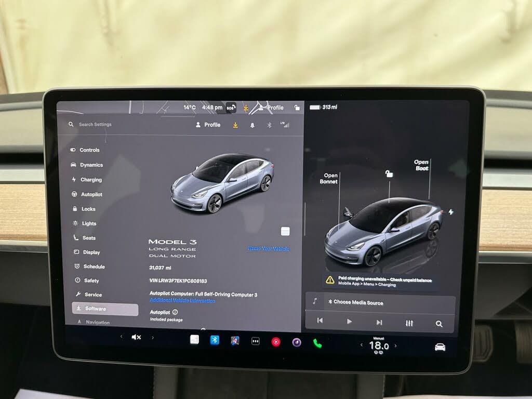532x399 pixels.
Task: Tap the lock icon in top status bar
Action: 297,108
